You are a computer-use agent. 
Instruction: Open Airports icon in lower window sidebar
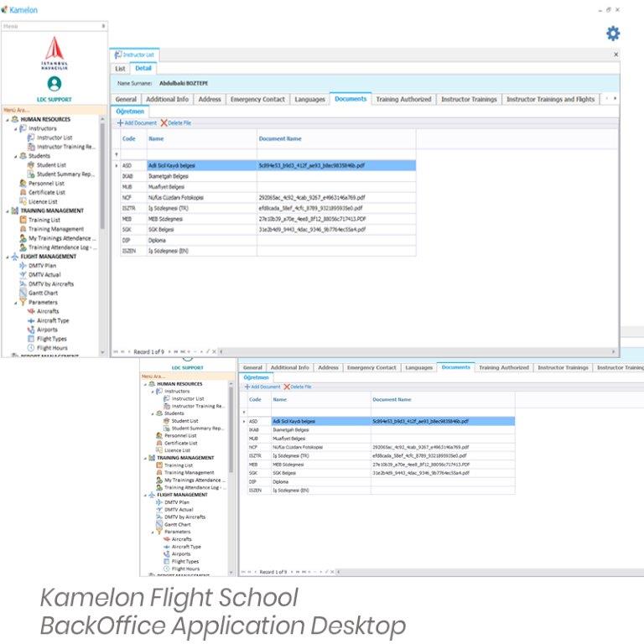(x=166, y=554)
